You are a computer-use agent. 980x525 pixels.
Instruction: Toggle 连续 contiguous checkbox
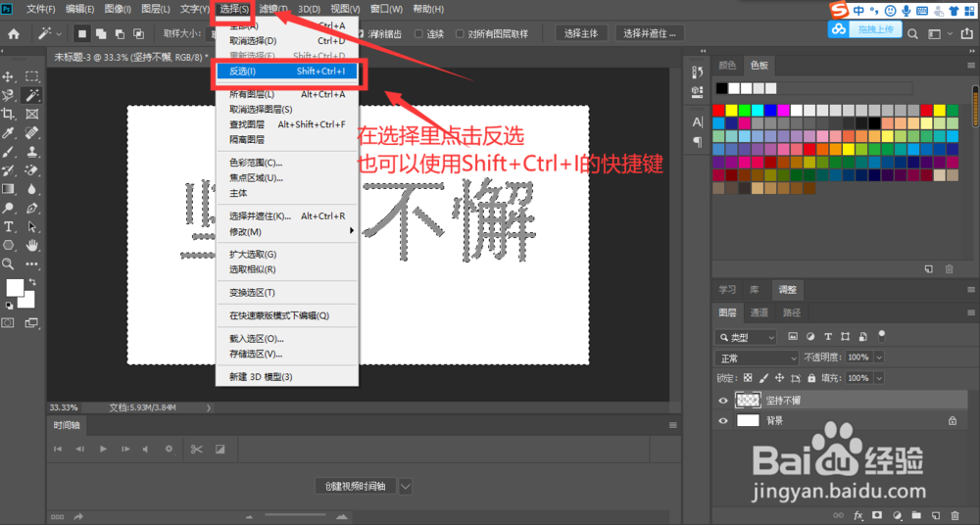418,33
